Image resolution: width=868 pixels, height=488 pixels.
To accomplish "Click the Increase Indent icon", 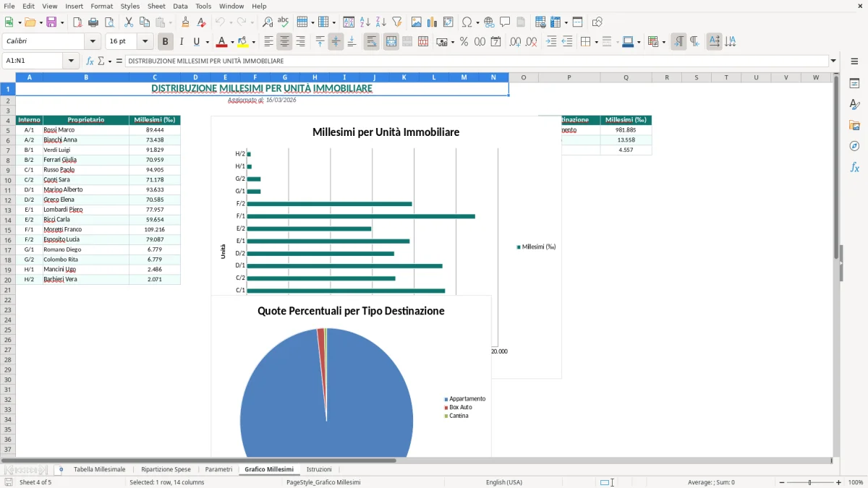I will pos(551,42).
